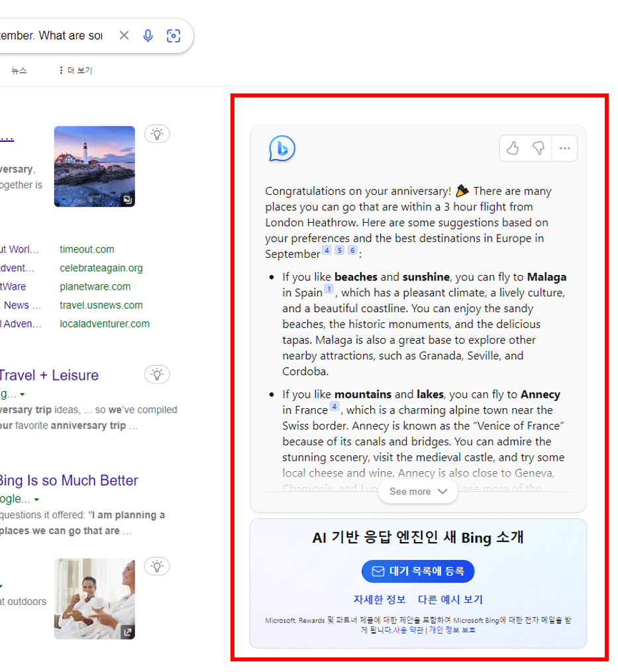
Task: Expand dropdown arrow under Travel + Leisure
Action: pyautogui.click(x=23, y=395)
